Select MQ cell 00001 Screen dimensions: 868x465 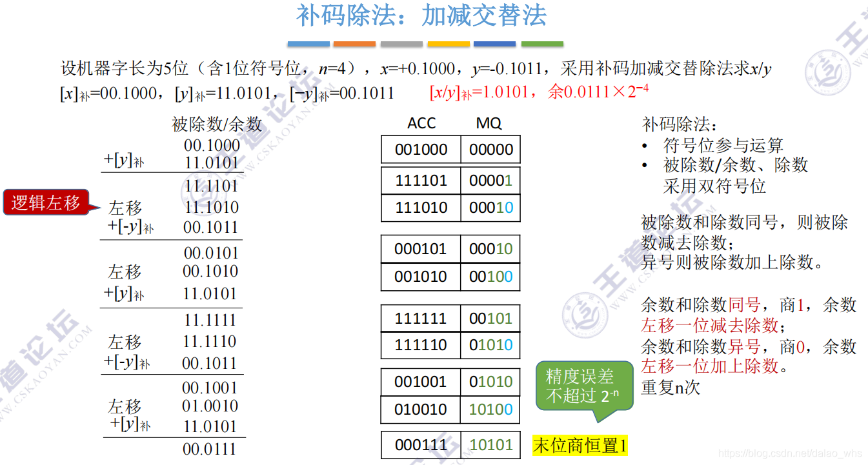pos(490,181)
